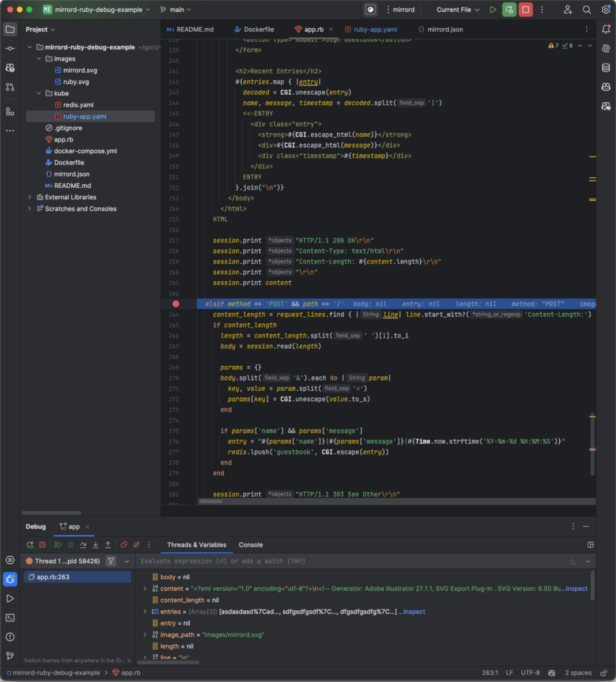Open the Database tool window
This screenshot has height=682, width=616.
[x=606, y=68]
